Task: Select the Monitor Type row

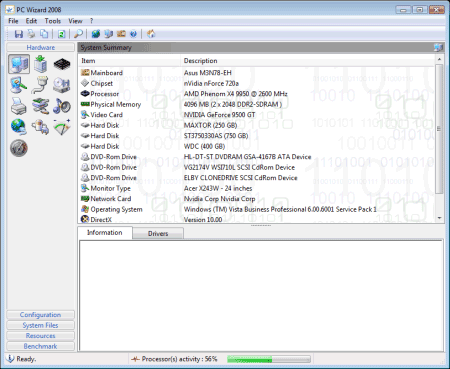Action: (x=257, y=188)
